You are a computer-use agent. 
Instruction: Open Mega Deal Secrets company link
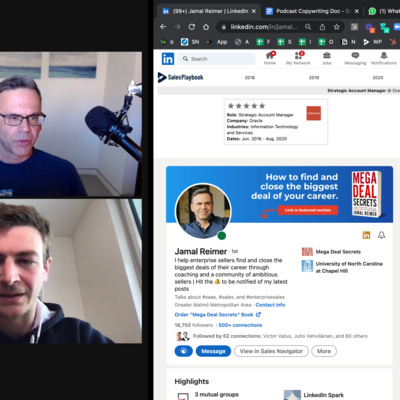(x=331, y=252)
